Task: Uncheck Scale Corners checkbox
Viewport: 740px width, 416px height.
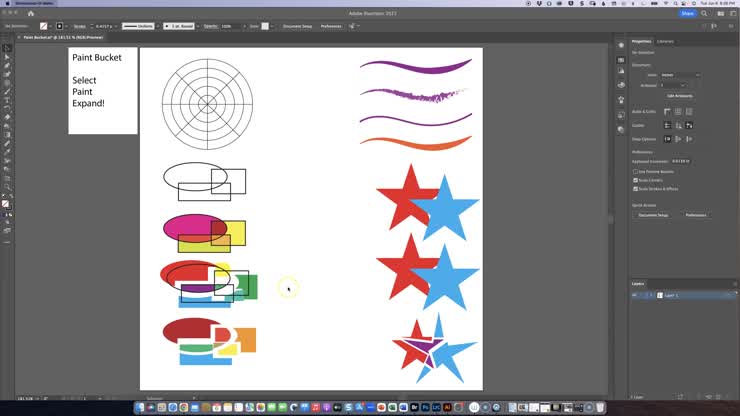Action: tap(635, 180)
